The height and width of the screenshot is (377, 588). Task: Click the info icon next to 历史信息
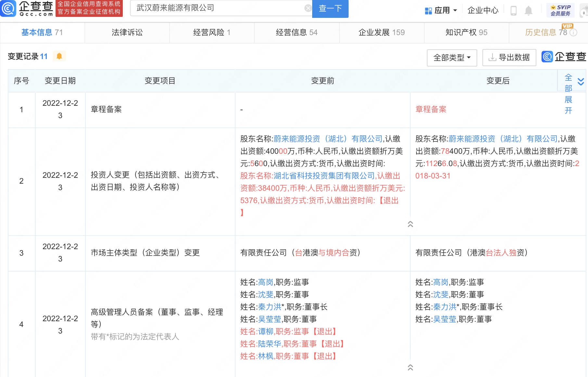tap(574, 32)
